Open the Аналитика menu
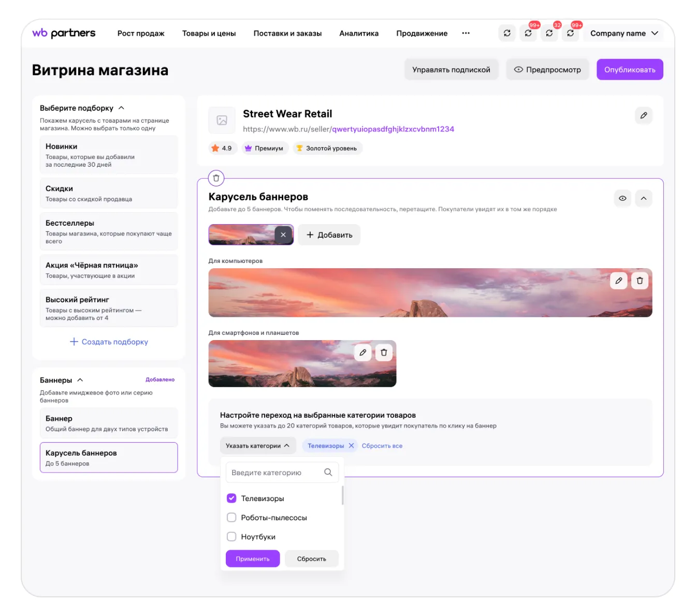The image size is (696, 616). tap(359, 33)
